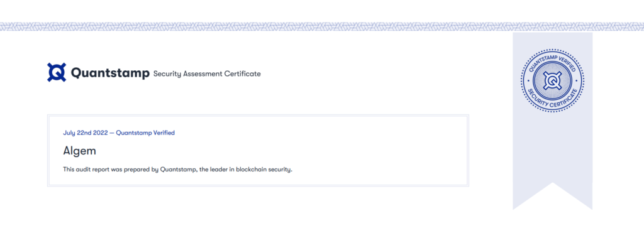The height and width of the screenshot is (233, 644).
Task: Click the July 22nd 2022 date
Action: [86, 133]
